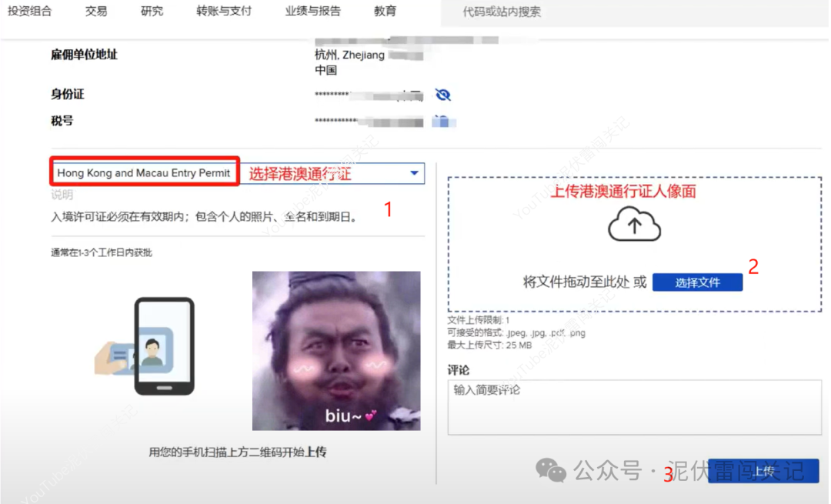Open the 投资组合 menu
Image resolution: width=831 pixels, height=504 pixels.
pos(31,11)
